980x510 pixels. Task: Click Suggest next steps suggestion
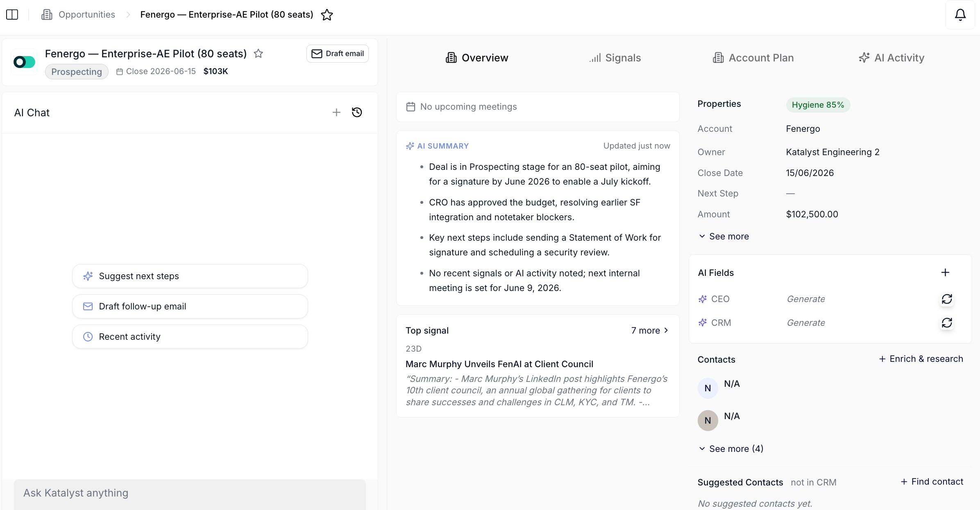click(x=190, y=276)
